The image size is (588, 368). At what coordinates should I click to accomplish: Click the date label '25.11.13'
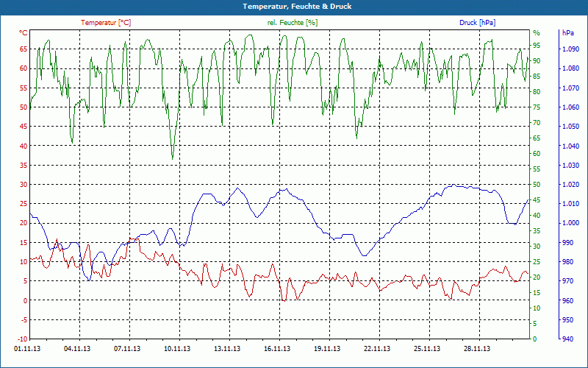coord(427,349)
